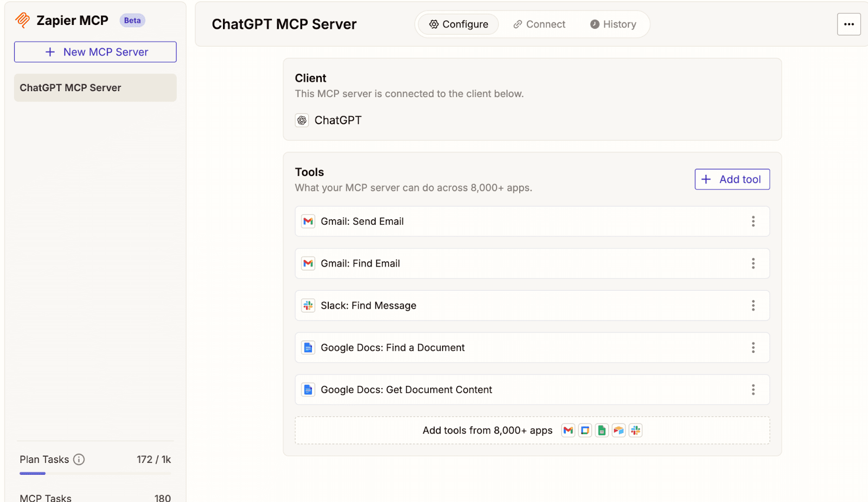Click the History clock icon
The image size is (868, 502).
pyautogui.click(x=595, y=24)
